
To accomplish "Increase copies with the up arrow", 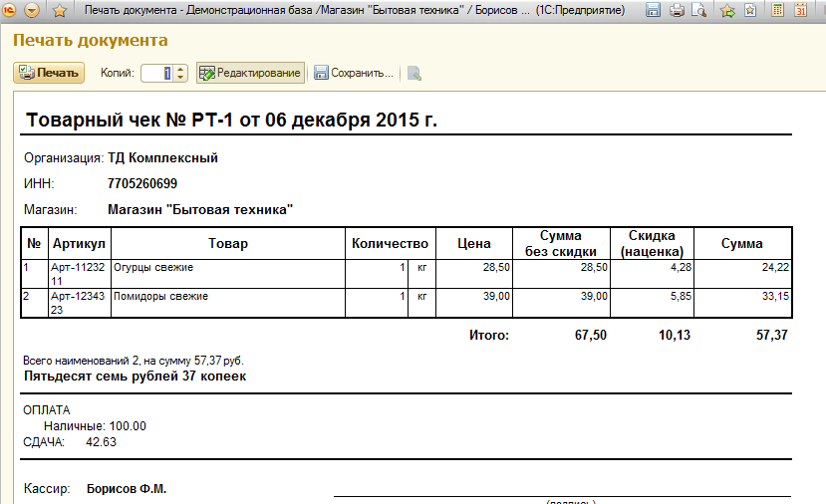I will (180, 69).
